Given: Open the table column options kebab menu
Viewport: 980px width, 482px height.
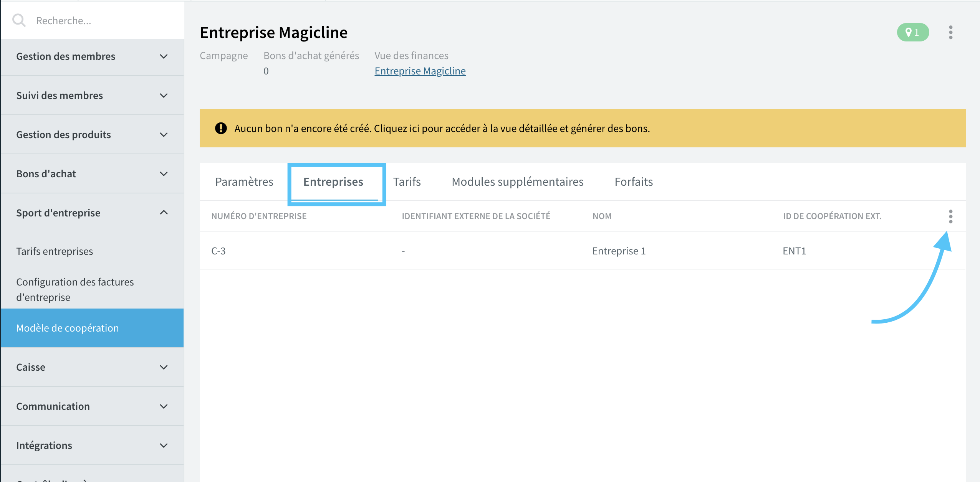Looking at the screenshot, I should tap(950, 216).
